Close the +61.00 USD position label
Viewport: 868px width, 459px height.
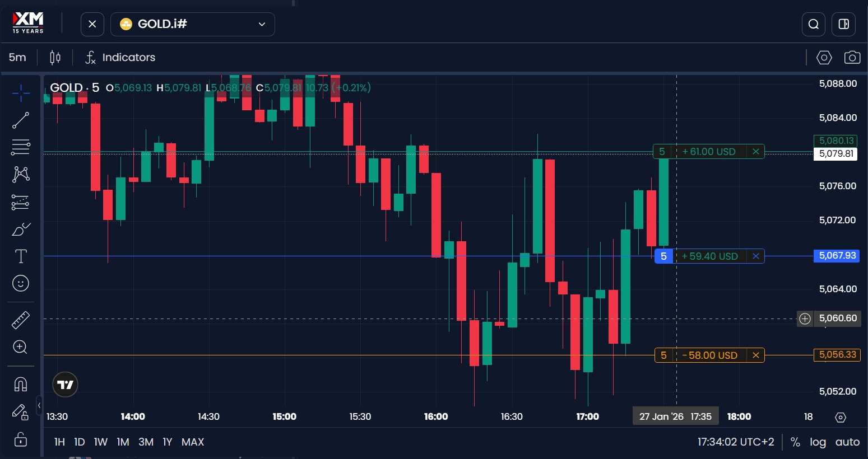click(x=755, y=151)
